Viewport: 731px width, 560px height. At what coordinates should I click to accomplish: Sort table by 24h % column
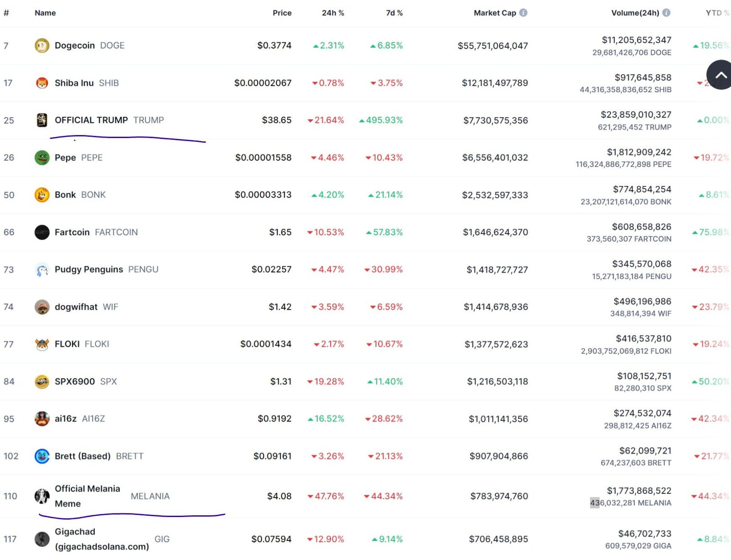pos(333,13)
